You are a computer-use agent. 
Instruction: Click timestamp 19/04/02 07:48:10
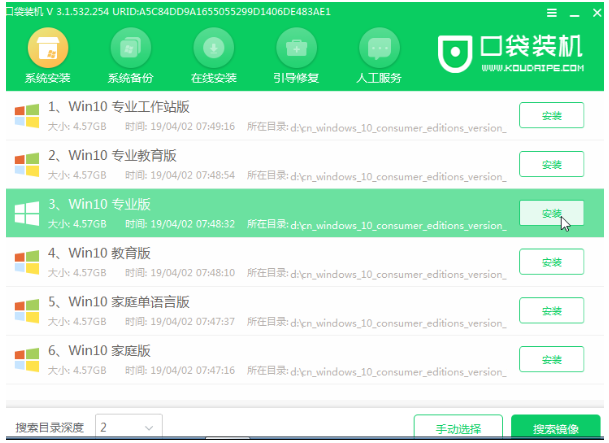coord(193,273)
